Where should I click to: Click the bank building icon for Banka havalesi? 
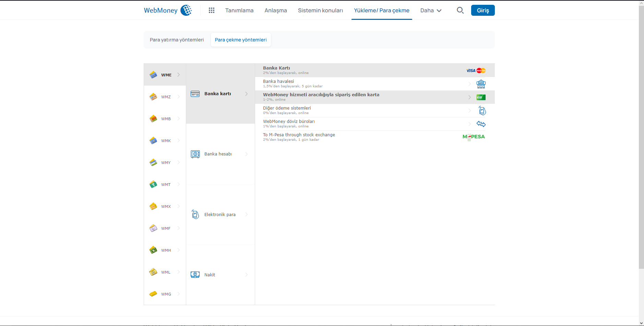coord(481,84)
